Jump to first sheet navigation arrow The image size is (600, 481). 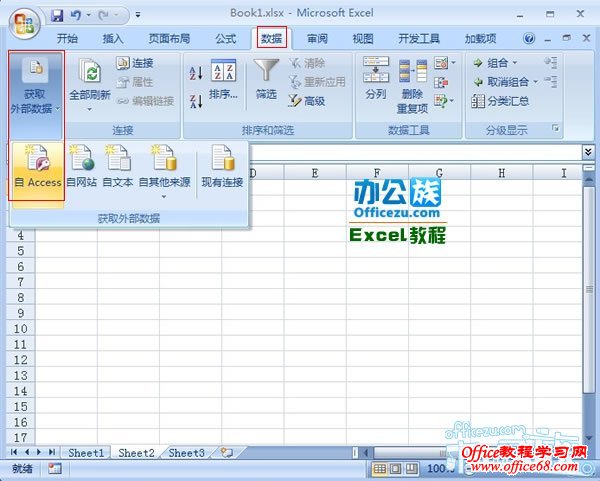tap(14, 452)
